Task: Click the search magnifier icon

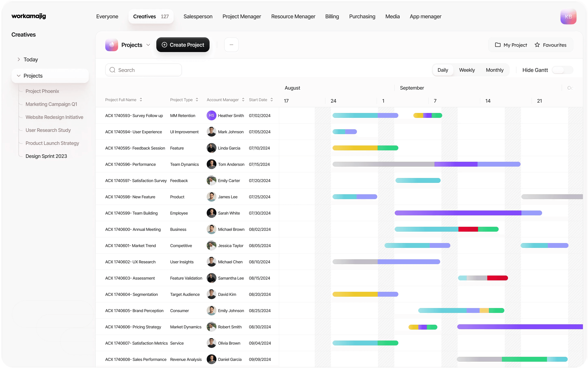Action: (x=112, y=70)
